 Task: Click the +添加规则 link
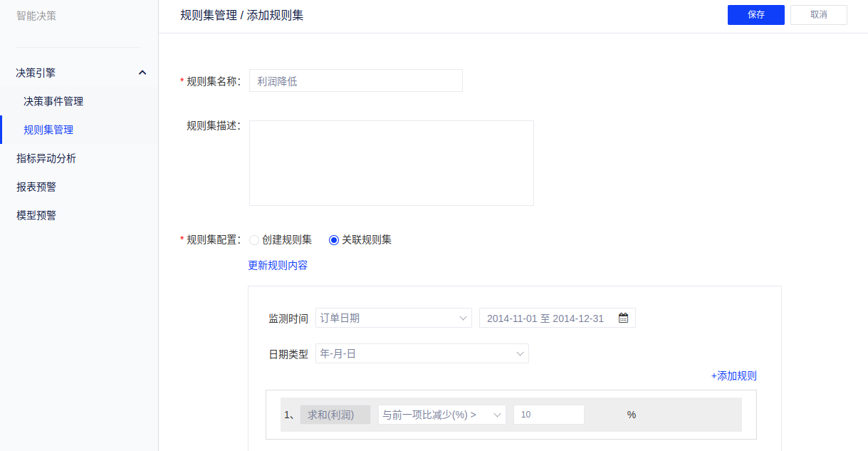pyautogui.click(x=733, y=376)
